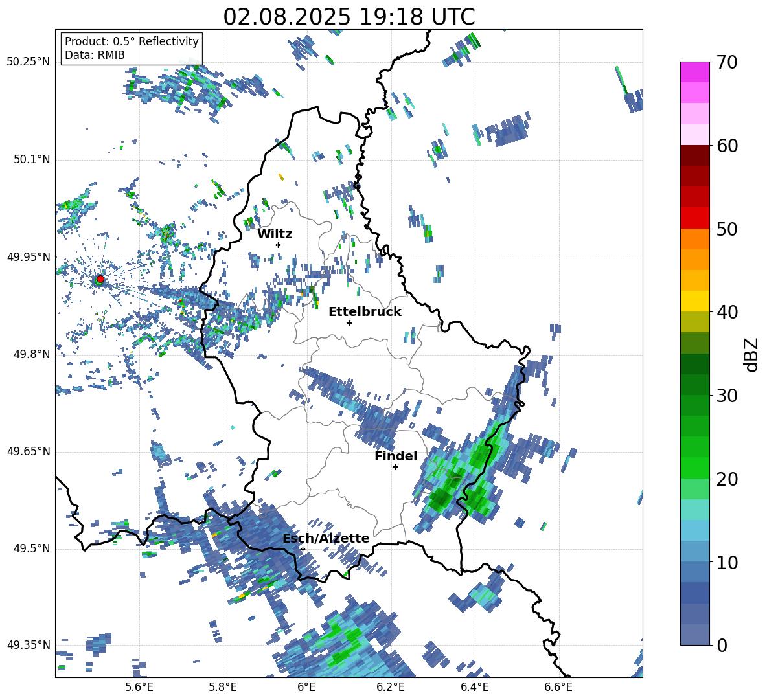
Task: Click the dBZ colorbar axis label
Action: click(x=752, y=354)
